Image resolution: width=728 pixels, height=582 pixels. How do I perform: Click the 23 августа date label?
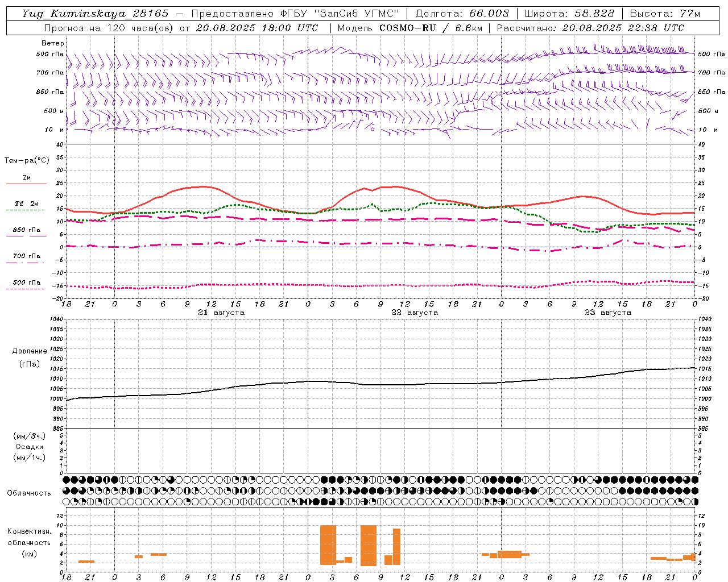608,313
